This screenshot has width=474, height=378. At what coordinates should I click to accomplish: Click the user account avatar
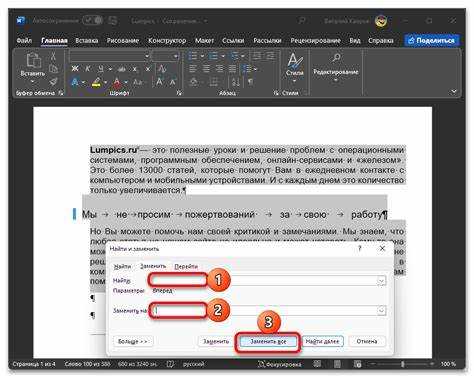coord(381,21)
